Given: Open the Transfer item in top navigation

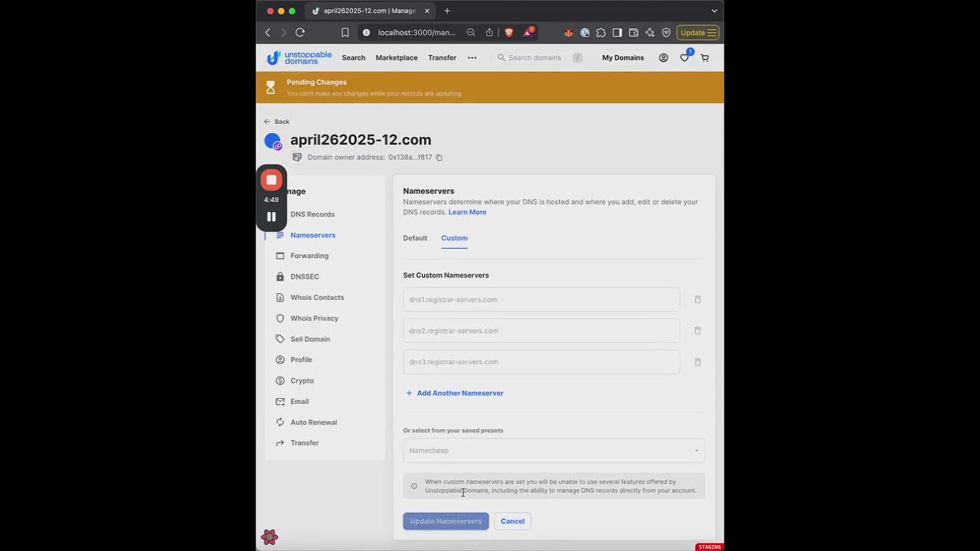Looking at the screenshot, I should click(x=442, y=57).
